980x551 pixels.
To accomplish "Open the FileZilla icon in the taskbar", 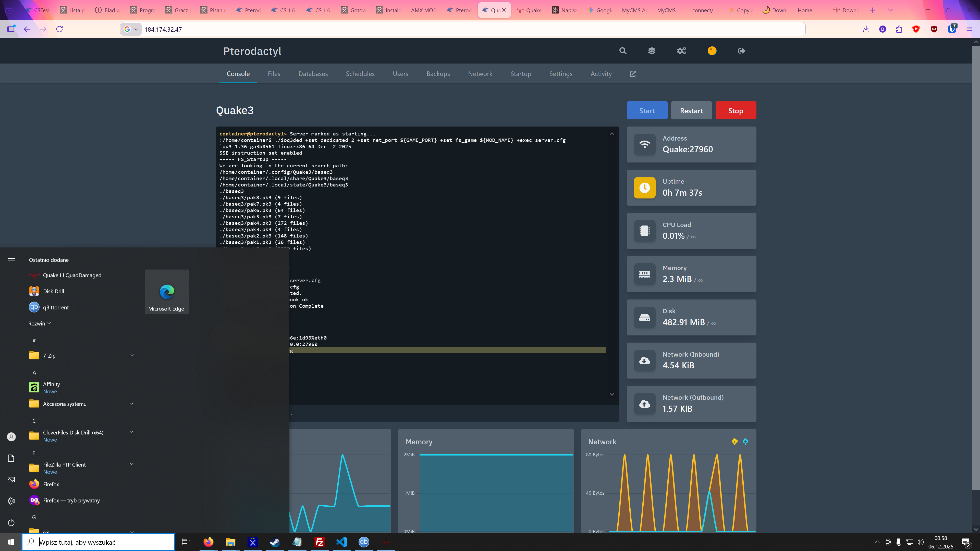I will 319,542.
